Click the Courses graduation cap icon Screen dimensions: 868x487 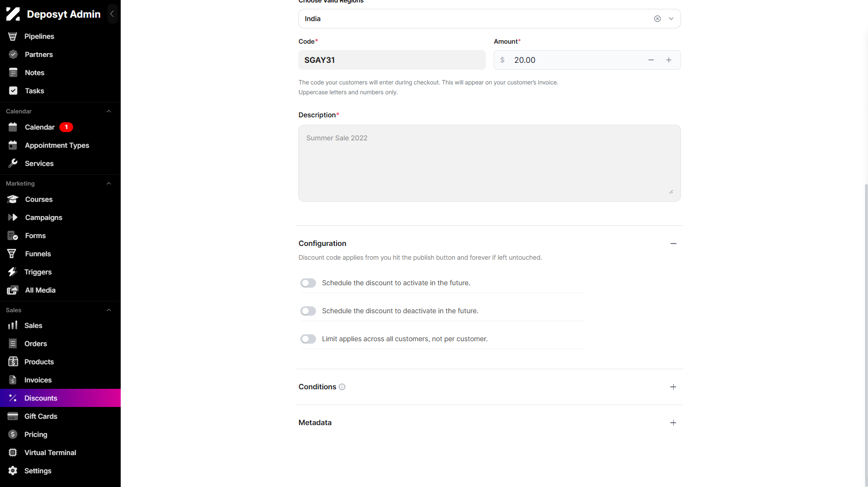click(x=13, y=199)
